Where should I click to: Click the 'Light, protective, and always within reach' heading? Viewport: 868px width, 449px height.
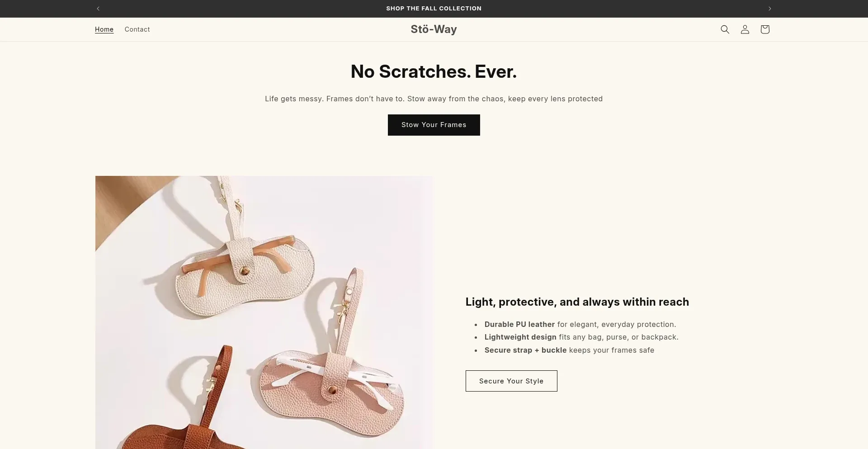(577, 302)
